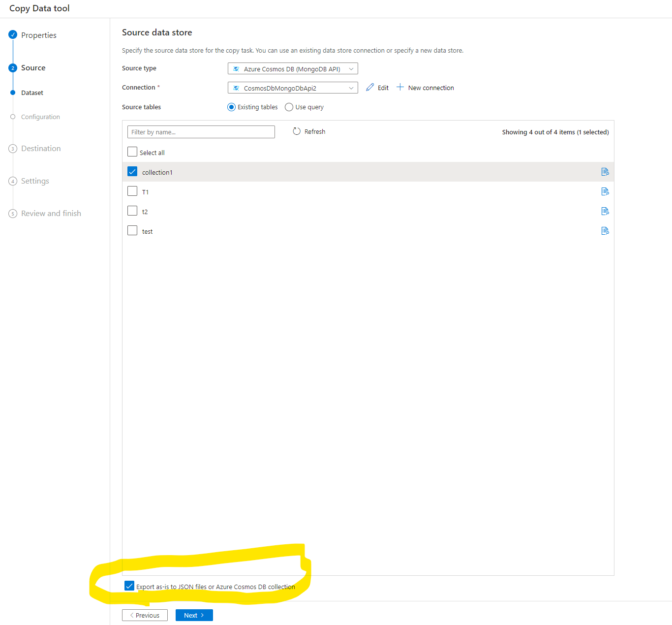This screenshot has width=672, height=625.
Task: Go to the Destination step
Action: (x=41, y=149)
